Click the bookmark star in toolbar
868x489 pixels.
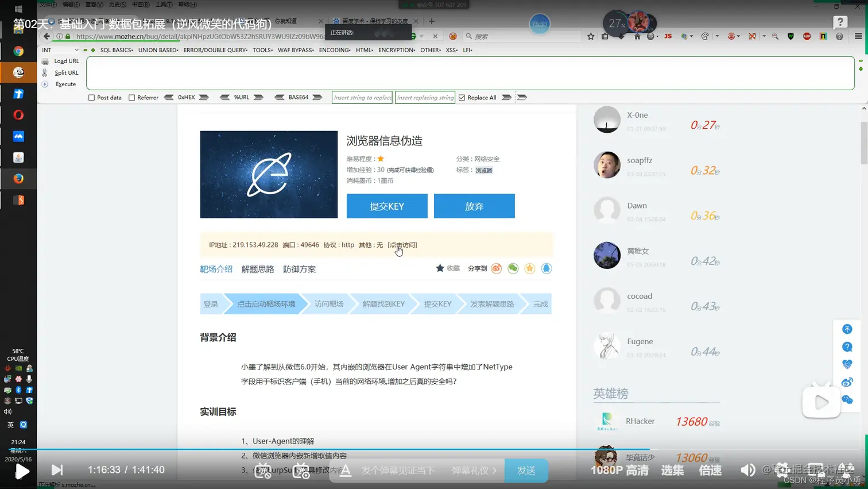591,36
